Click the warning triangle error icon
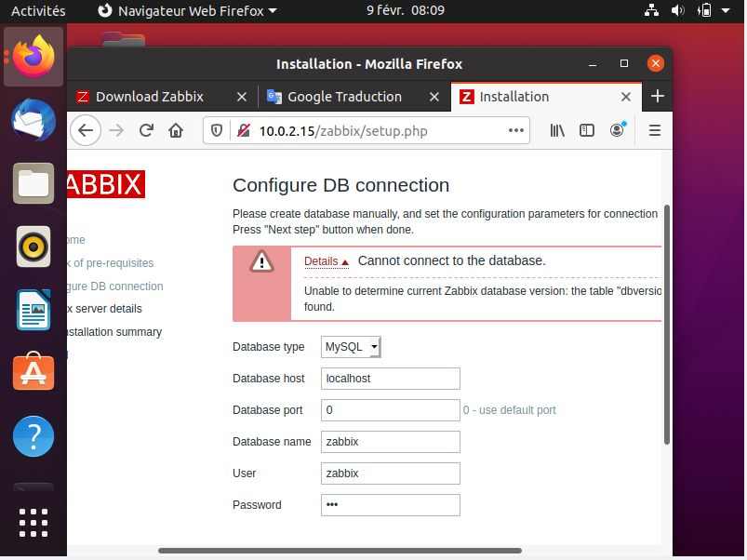Image resolution: width=747 pixels, height=560 pixels. (x=261, y=261)
